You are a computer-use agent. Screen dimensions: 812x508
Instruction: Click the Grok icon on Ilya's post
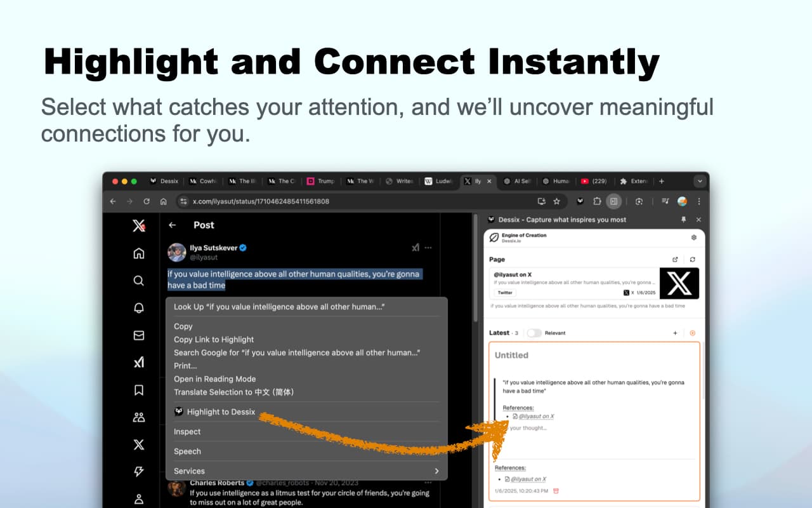pos(416,248)
